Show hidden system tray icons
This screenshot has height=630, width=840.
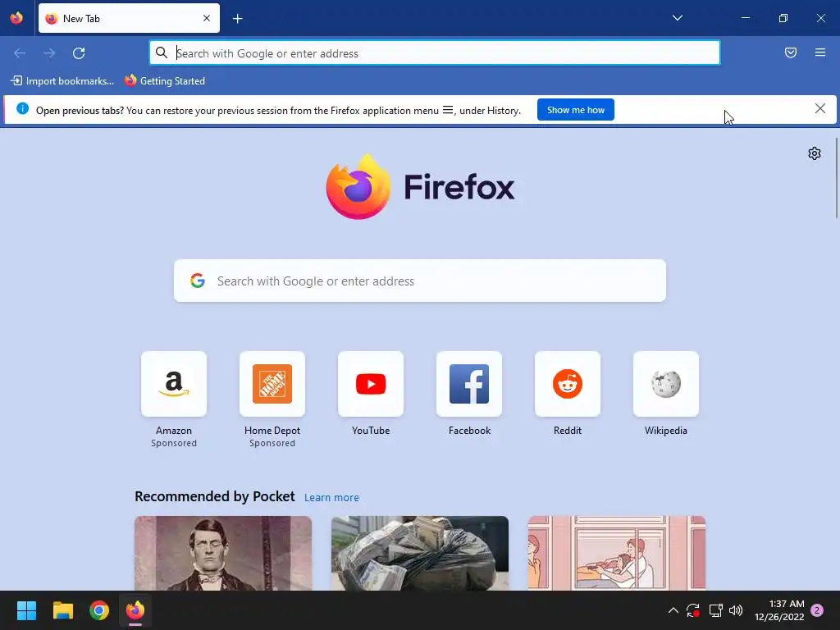point(673,610)
